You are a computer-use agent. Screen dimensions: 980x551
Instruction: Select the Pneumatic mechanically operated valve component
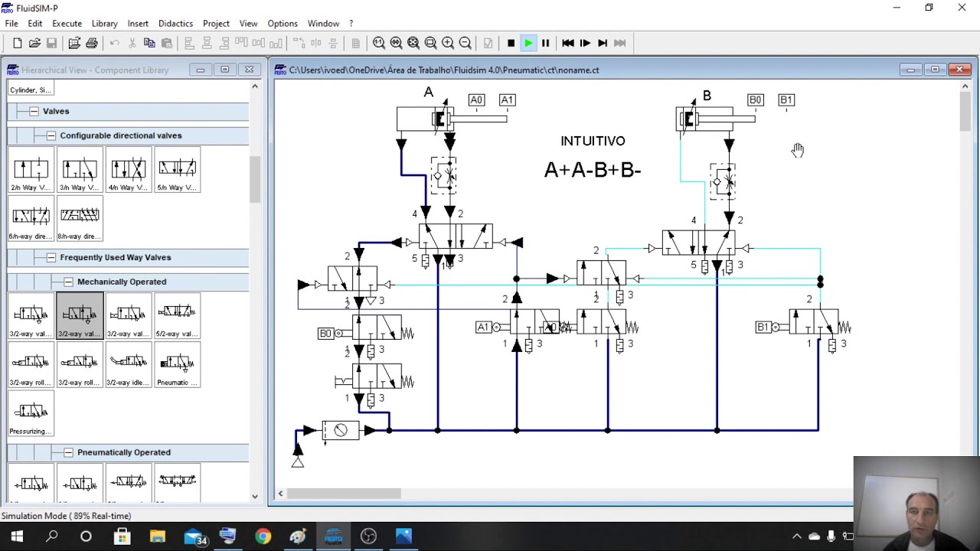pos(178,365)
